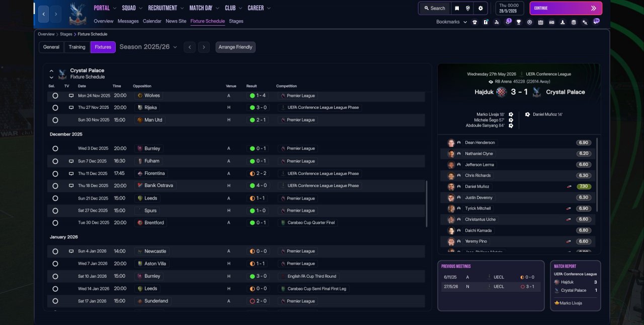Image resolution: width=644 pixels, height=325 pixels.
Task: Open the speech bubble icon with the 9+ badge
Action: click(x=596, y=22)
